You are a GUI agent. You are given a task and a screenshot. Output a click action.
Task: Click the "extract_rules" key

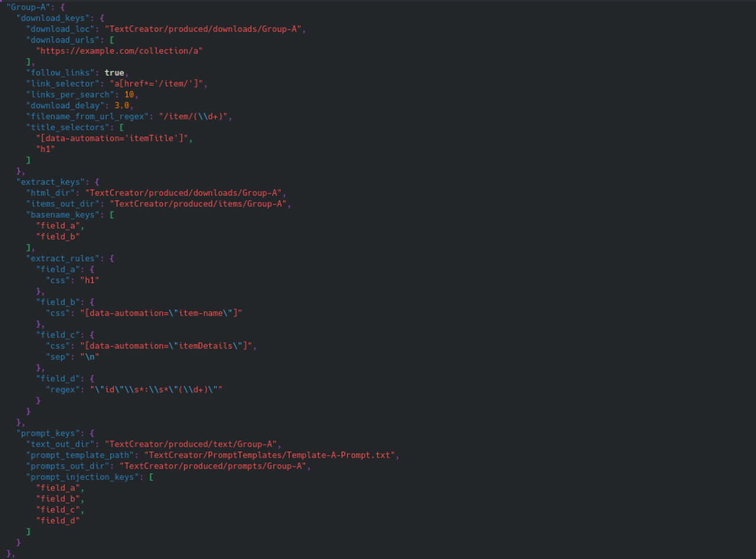click(63, 258)
